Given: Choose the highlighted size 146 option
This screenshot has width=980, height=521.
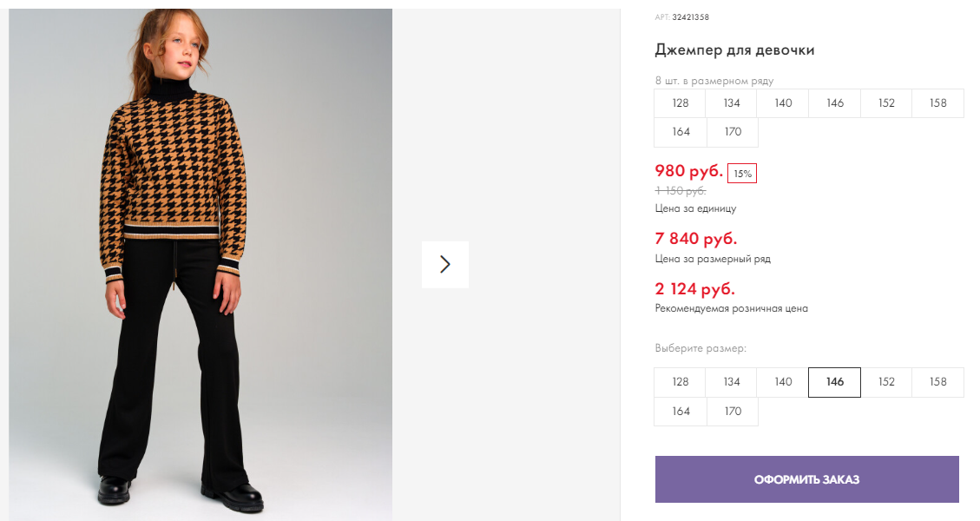Looking at the screenshot, I should click(x=834, y=382).
